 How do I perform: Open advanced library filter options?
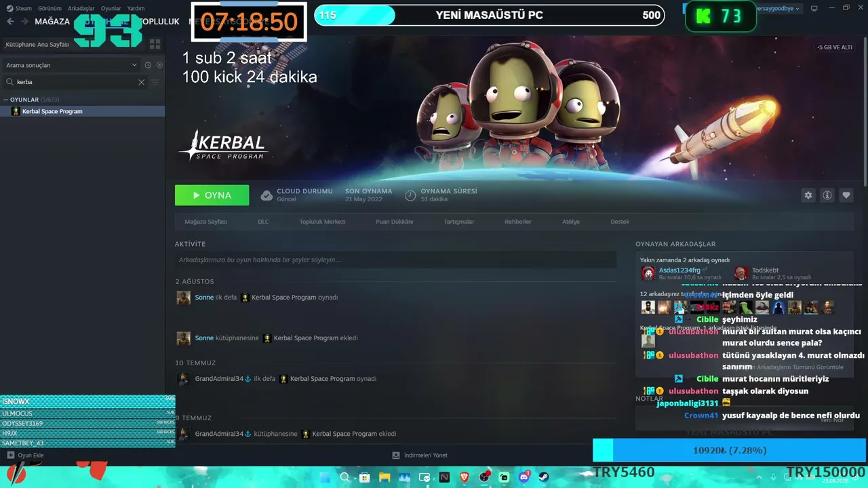click(155, 82)
